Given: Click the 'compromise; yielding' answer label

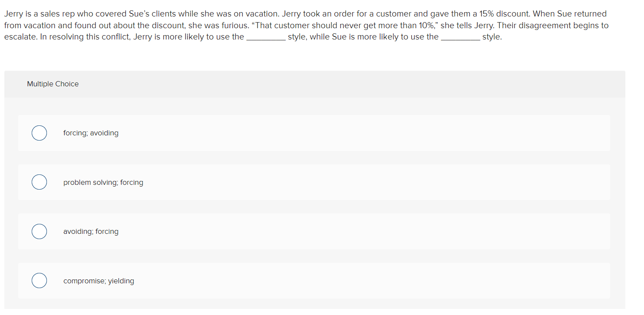Looking at the screenshot, I should tap(99, 281).
